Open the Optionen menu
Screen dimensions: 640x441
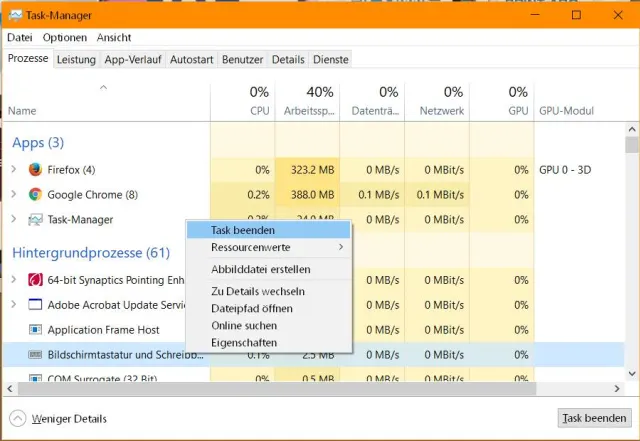pos(65,37)
